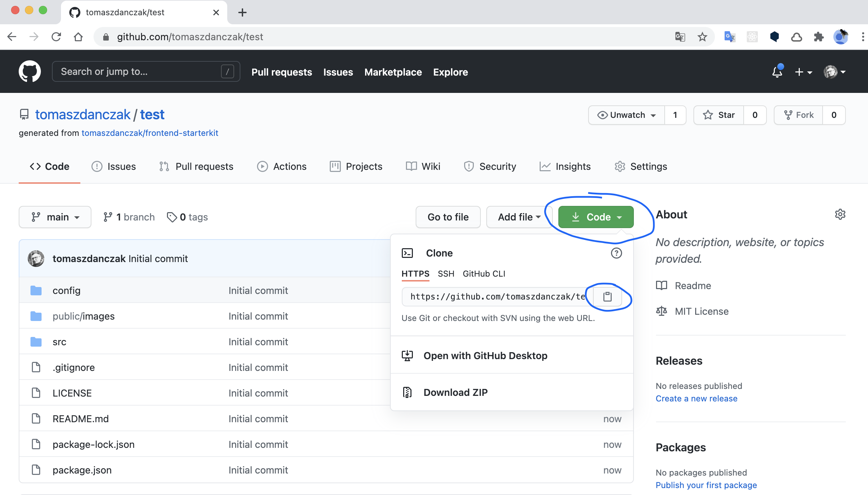Open the 0 tags link
The image size is (868, 495).
coord(187,217)
